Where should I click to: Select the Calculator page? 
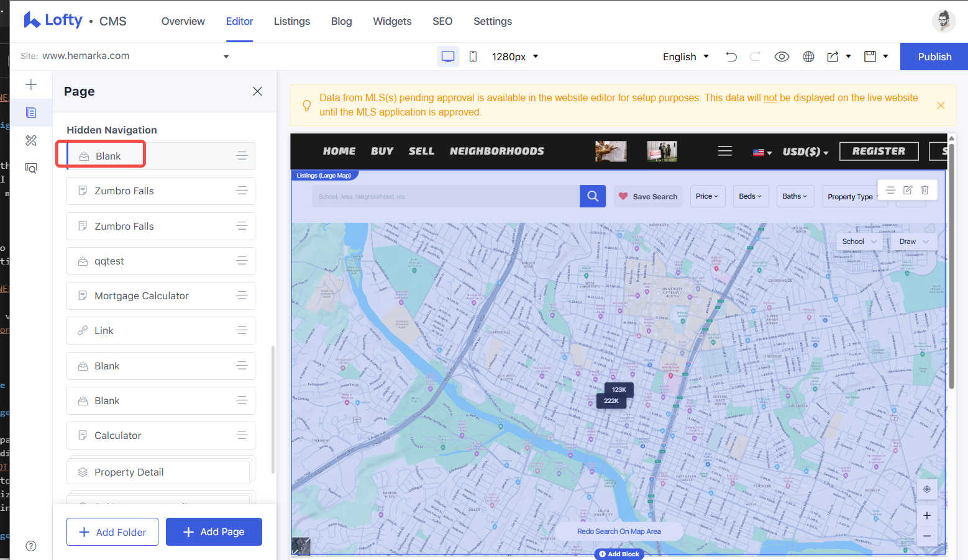161,436
